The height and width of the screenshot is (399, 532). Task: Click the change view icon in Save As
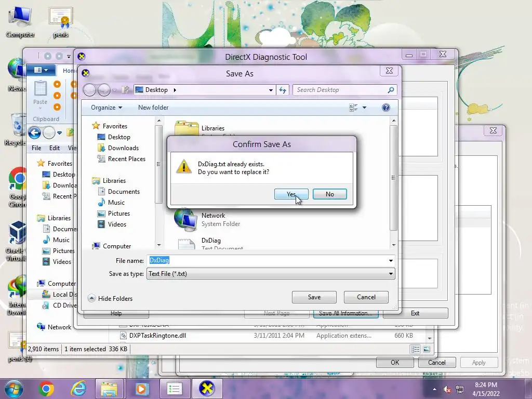[353, 108]
